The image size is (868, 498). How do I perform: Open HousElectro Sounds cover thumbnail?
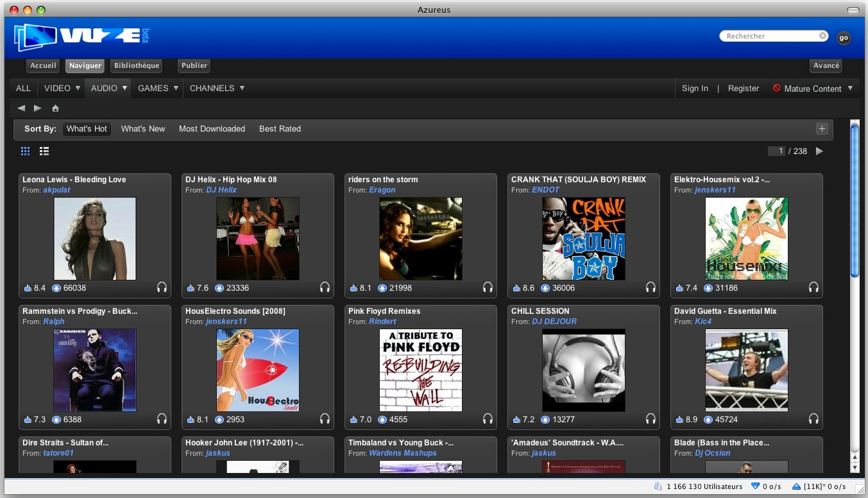[258, 370]
